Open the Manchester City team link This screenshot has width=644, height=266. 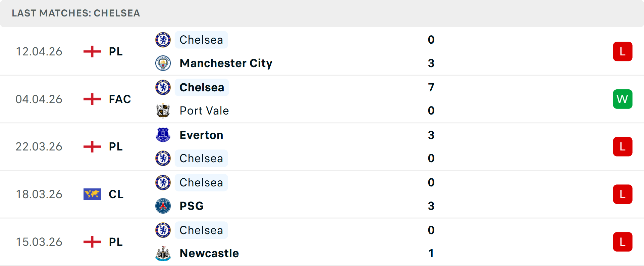[226, 63]
